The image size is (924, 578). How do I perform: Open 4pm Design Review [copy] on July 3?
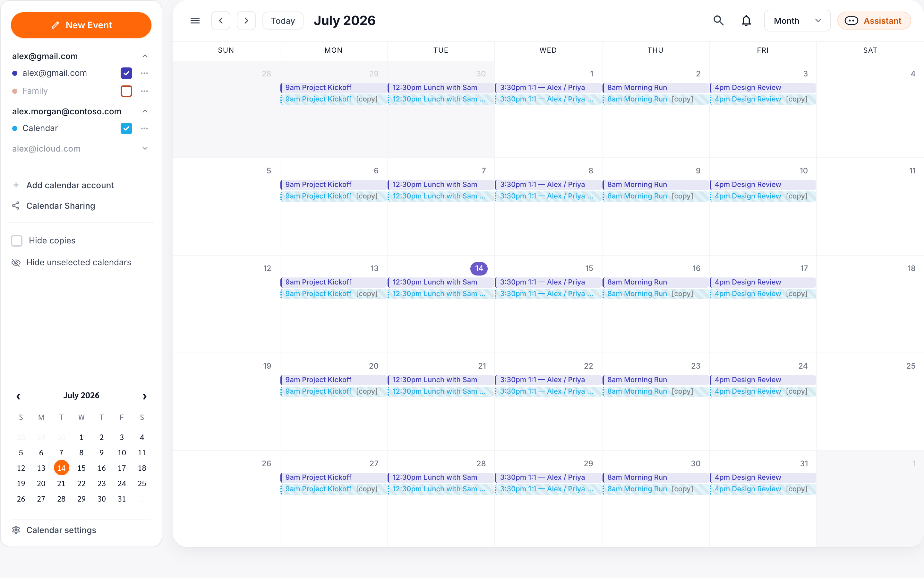[x=763, y=99]
